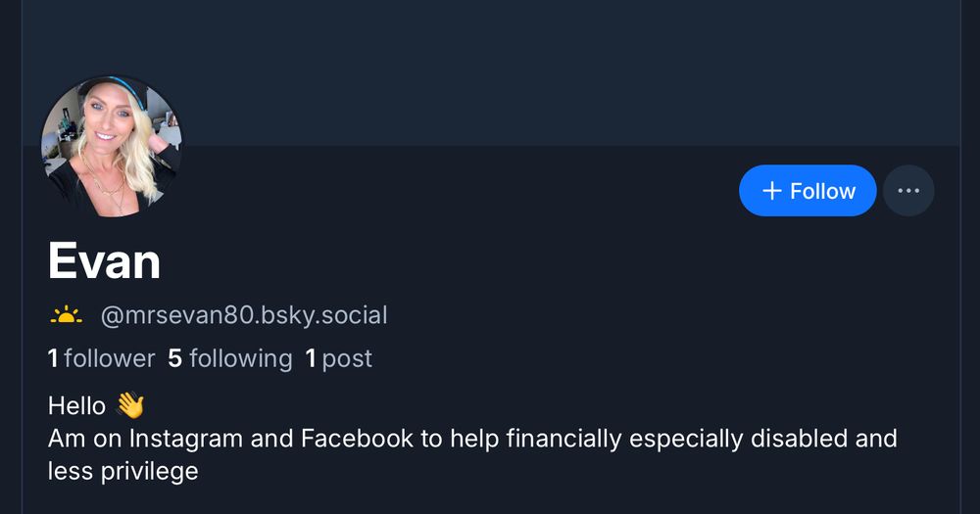Click the word "financially" in bio
The width and height of the screenshot is (980, 514).
click(x=563, y=438)
